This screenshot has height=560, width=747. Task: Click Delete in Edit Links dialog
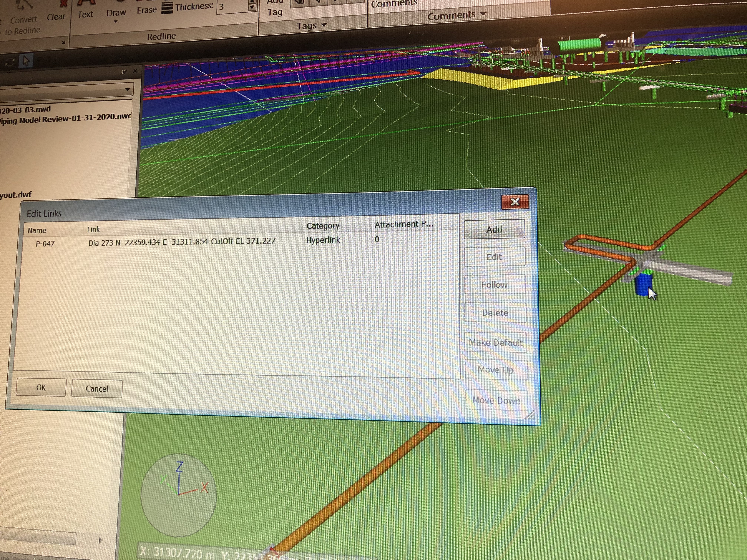coord(495,313)
